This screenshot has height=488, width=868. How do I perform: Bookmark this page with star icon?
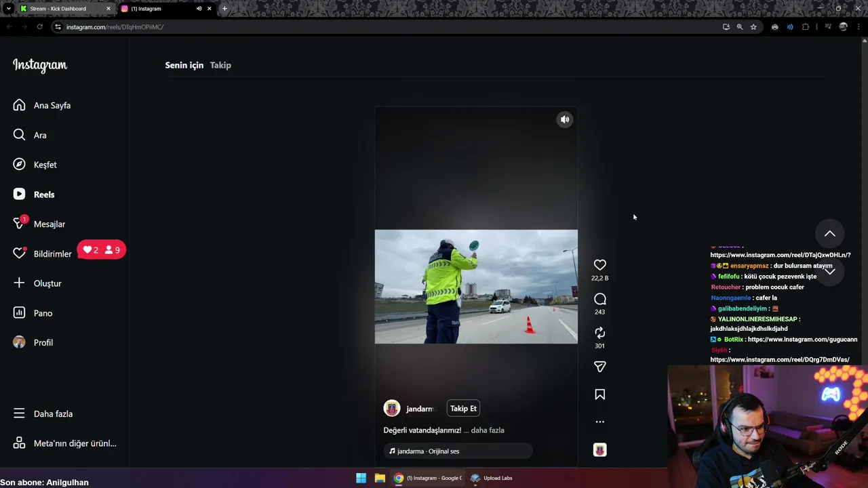coord(753,27)
